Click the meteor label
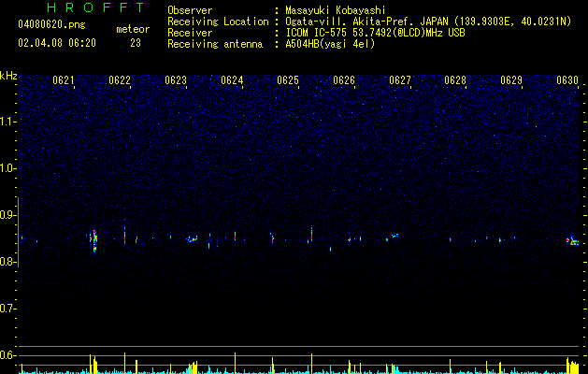 pyautogui.click(x=133, y=29)
